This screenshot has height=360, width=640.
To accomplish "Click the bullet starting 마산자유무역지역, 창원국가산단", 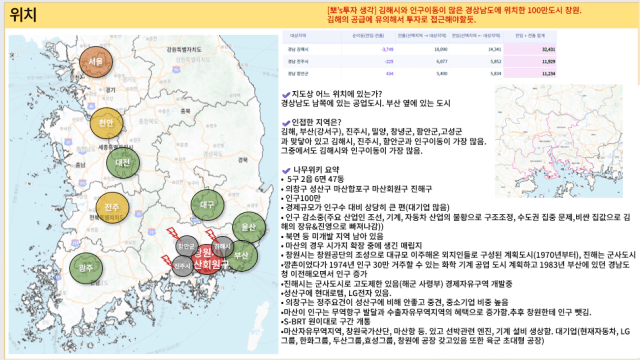I will coord(455,336).
